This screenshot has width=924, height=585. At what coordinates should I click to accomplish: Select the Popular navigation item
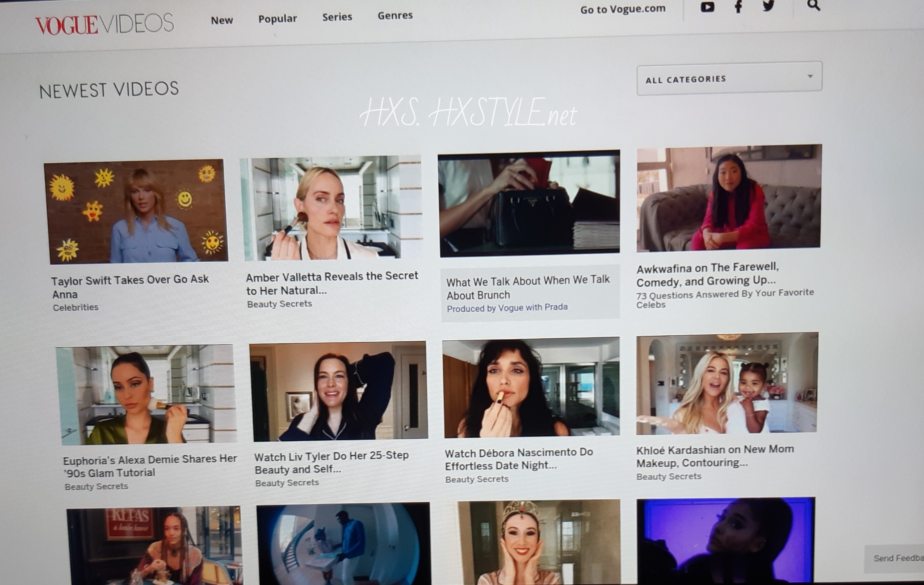tap(278, 18)
